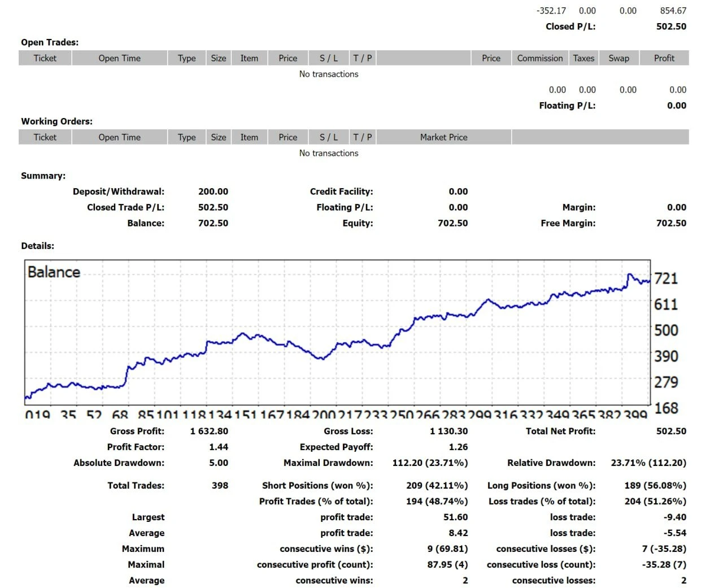The height and width of the screenshot is (588, 723).
Task: Click the Taxes column header
Action: (583, 58)
